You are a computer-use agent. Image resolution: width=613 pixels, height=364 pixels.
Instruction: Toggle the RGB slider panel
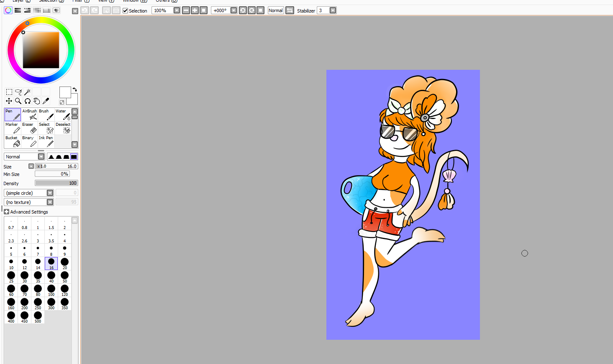pyautogui.click(x=18, y=10)
